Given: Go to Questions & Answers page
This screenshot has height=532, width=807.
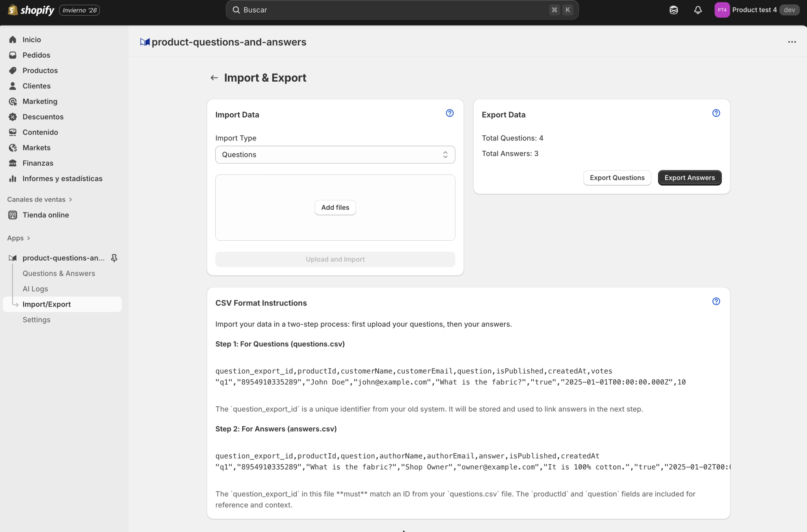Looking at the screenshot, I should point(59,273).
